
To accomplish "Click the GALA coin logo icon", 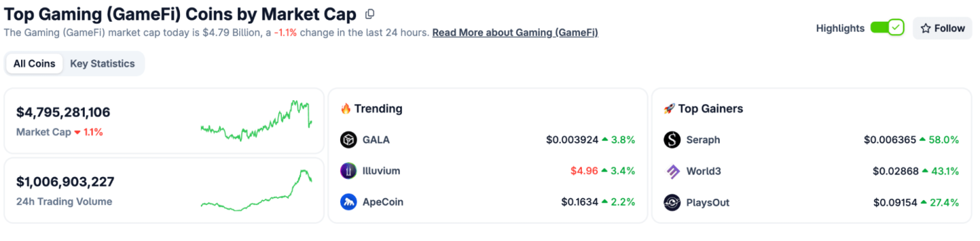I will click(x=348, y=139).
